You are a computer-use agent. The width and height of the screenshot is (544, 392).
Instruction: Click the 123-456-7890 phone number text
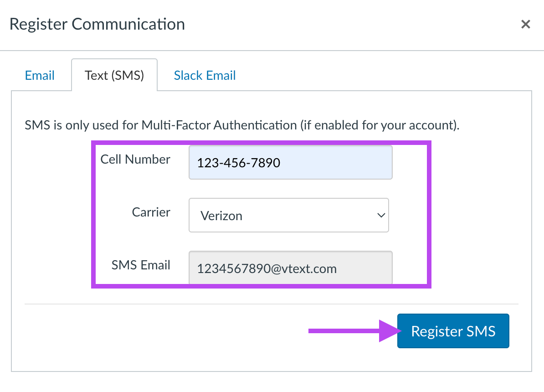coord(238,163)
